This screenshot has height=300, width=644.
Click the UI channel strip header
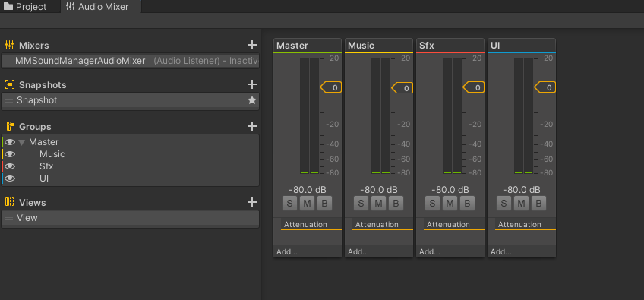tap(522, 46)
